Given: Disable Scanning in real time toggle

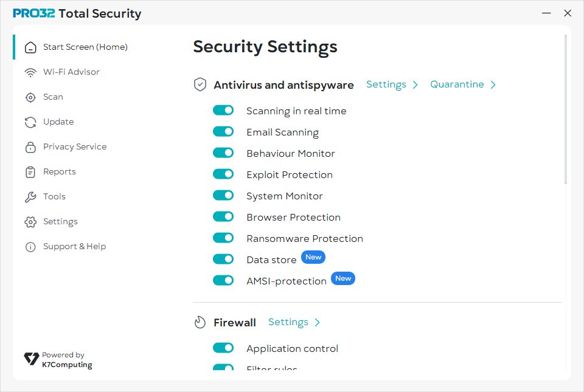Looking at the screenshot, I should (223, 111).
